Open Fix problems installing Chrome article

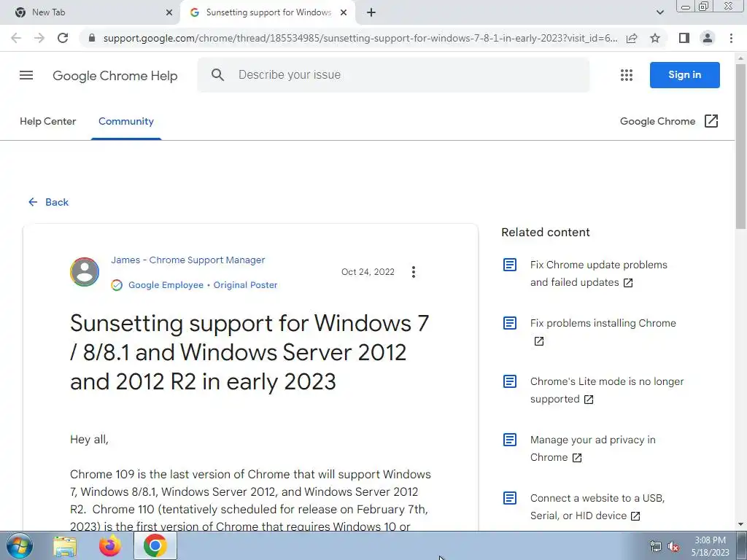click(x=603, y=332)
